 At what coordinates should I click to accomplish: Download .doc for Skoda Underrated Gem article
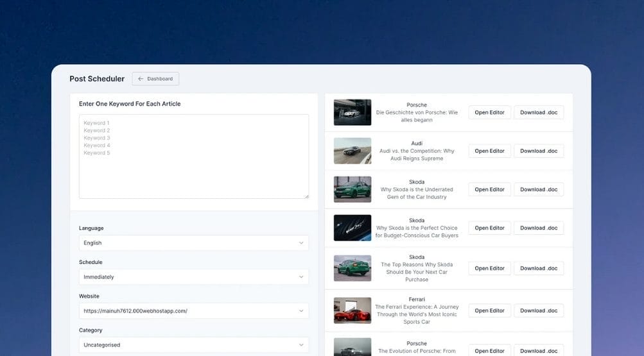click(539, 189)
